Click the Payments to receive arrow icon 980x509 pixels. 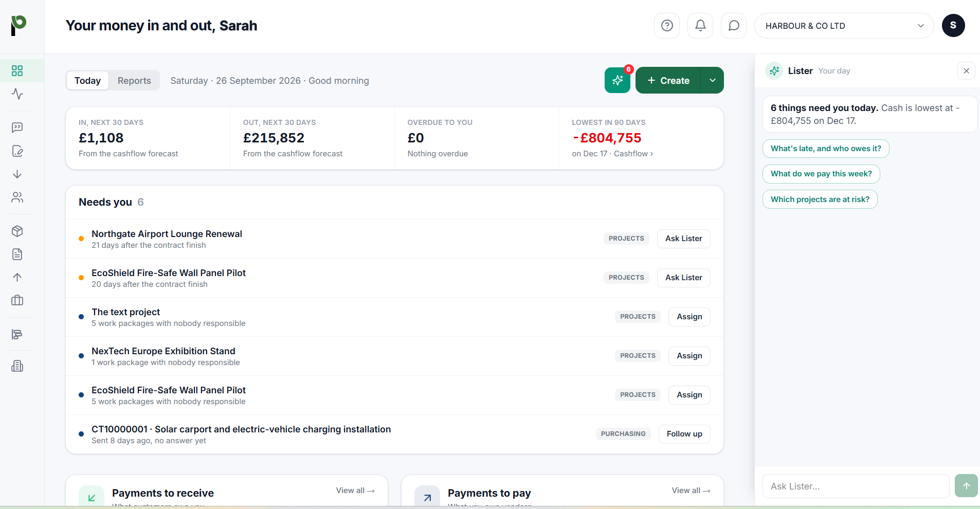tap(92, 497)
